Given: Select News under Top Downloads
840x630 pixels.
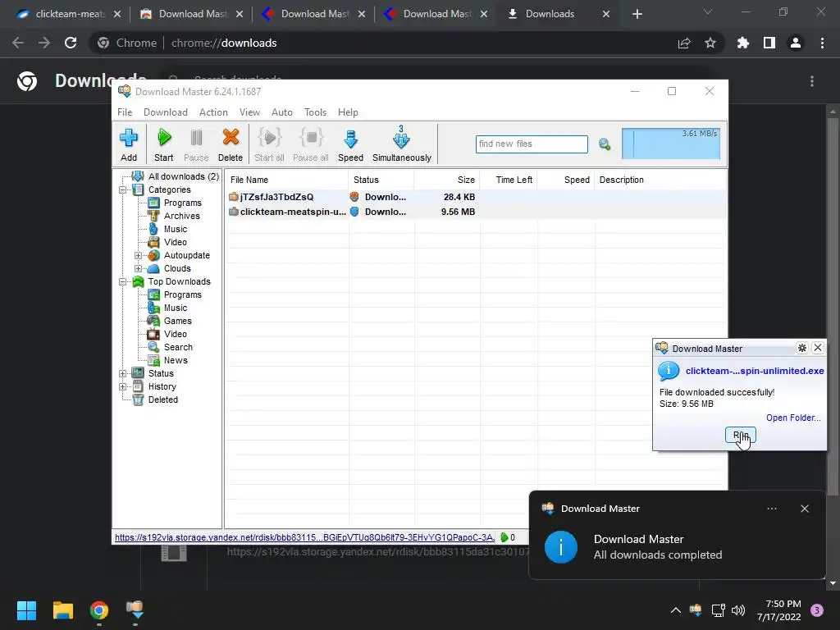Looking at the screenshot, I should coord(176,361).
